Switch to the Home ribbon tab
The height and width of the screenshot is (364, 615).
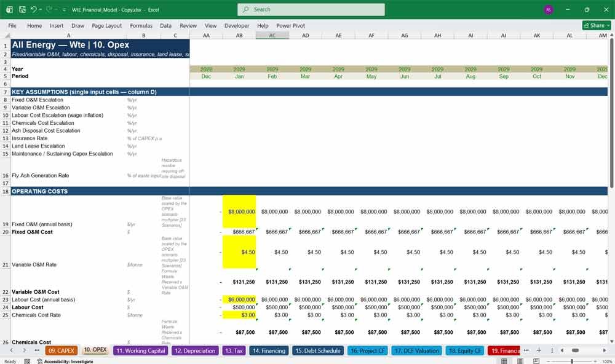tap(34, 25)
